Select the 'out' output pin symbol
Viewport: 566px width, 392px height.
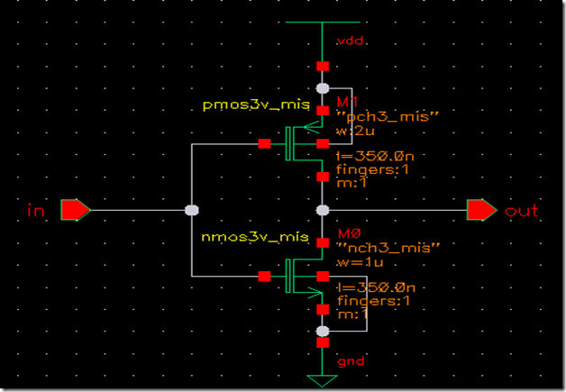tap(481, 210)
